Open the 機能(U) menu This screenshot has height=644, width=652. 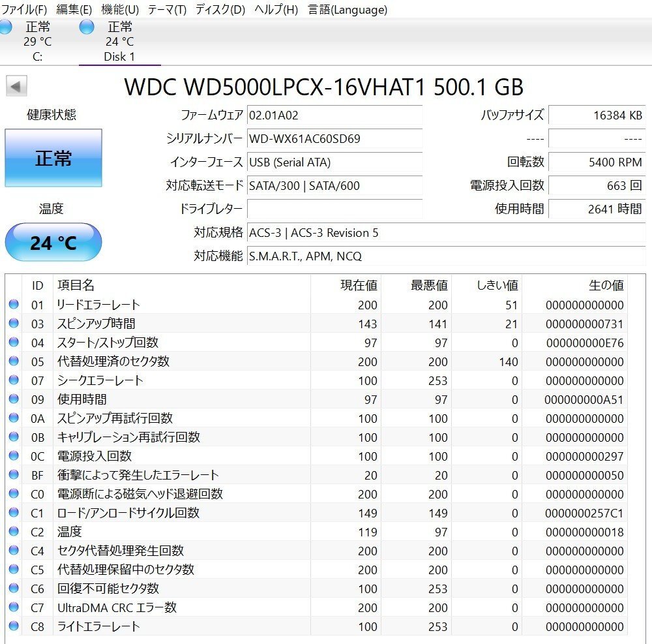pyautogui.click(x=120, y=9)
